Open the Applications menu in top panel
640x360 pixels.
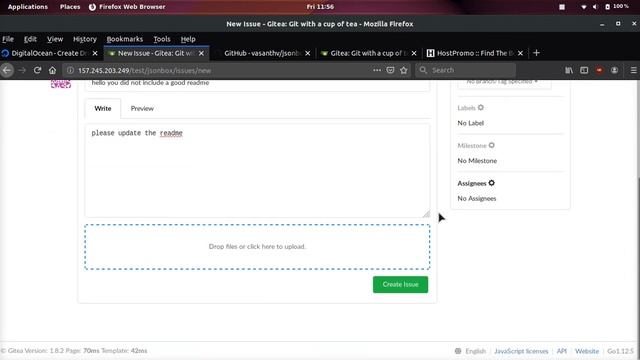pos(28,7)
